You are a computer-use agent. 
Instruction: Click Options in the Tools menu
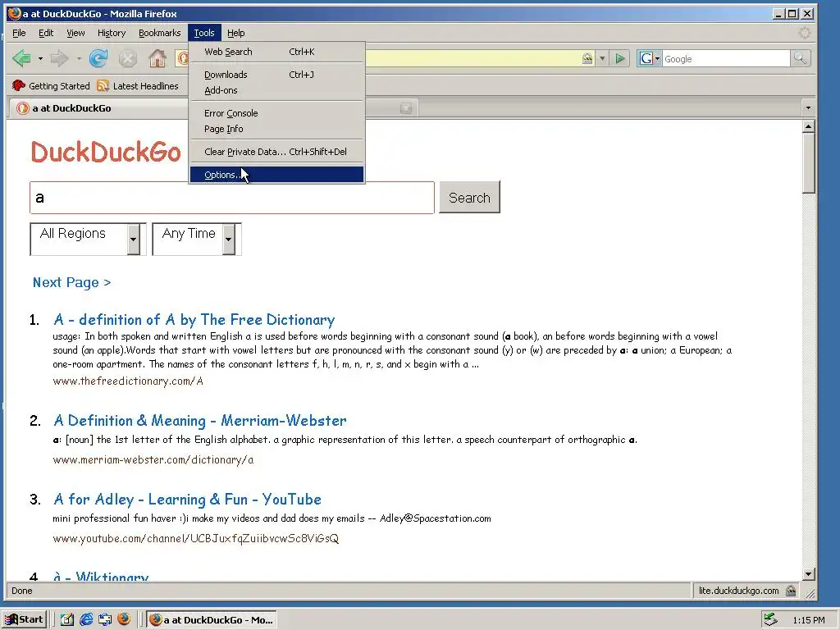[276, 175]
